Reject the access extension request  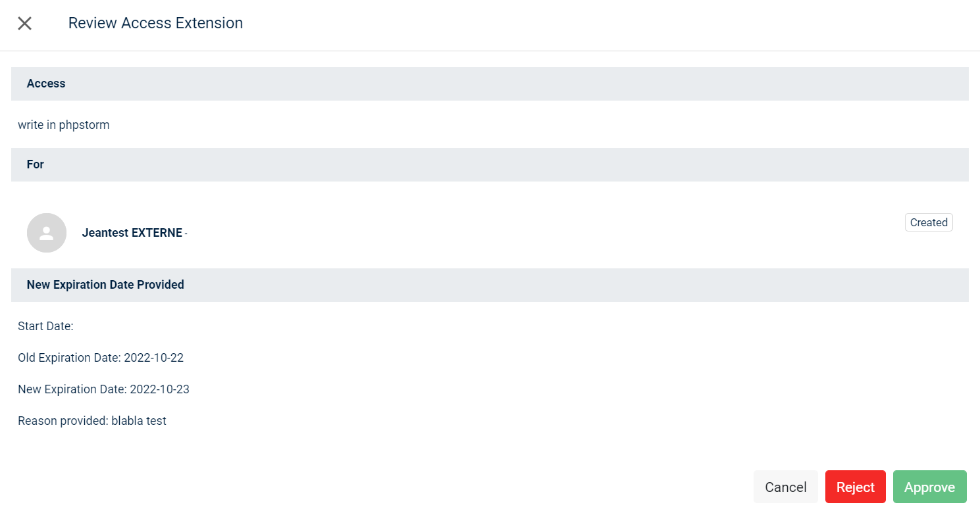coord(855,487)
